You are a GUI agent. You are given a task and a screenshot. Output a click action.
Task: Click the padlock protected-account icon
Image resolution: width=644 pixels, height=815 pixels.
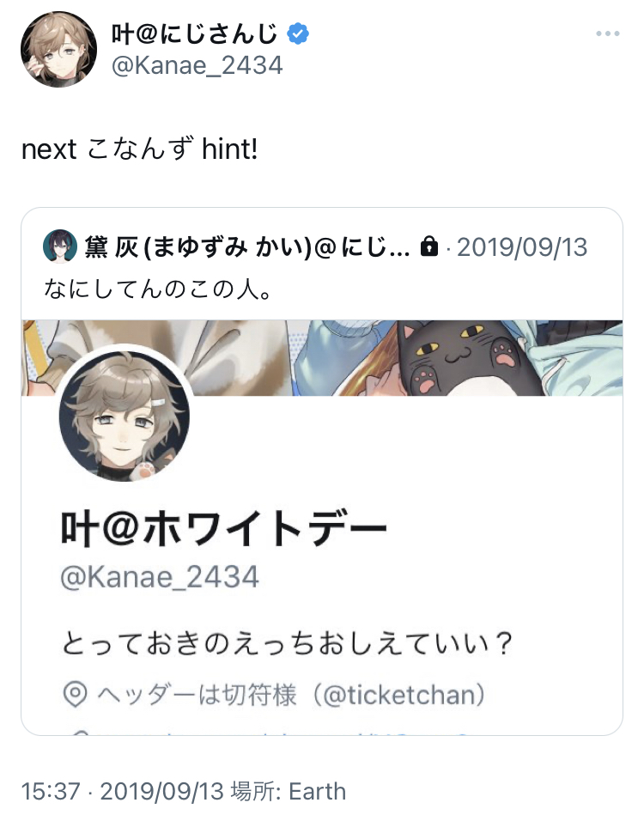click(428, 246)
